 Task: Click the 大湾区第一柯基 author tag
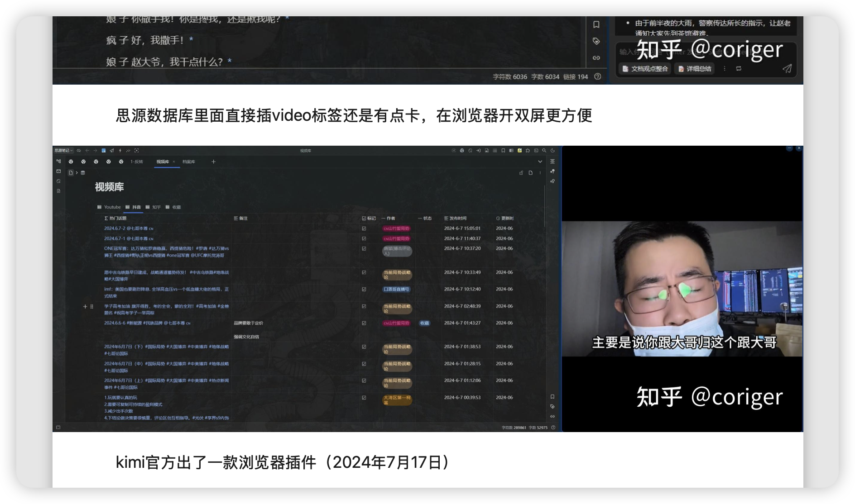(x=397, y=400)
